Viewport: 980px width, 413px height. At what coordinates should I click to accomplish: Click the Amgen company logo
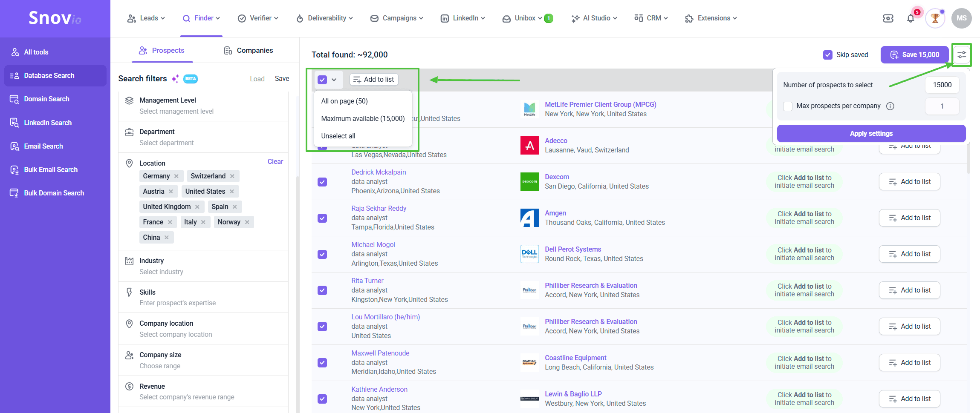(x=529, y=218)
